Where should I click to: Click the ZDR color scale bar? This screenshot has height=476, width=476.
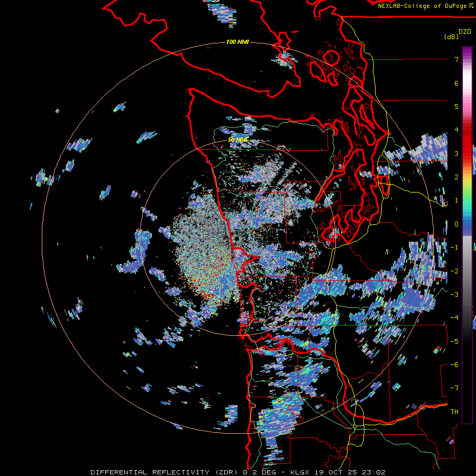pos(467,235)
